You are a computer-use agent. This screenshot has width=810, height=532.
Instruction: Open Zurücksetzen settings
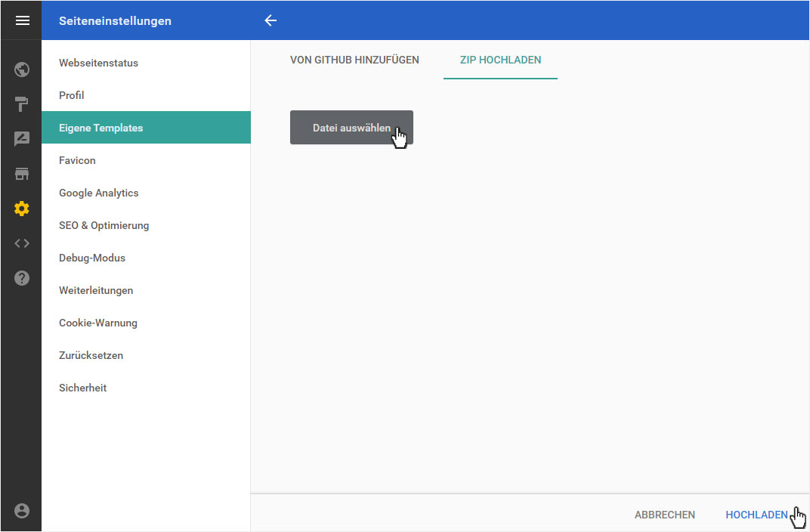click(146, 355)
